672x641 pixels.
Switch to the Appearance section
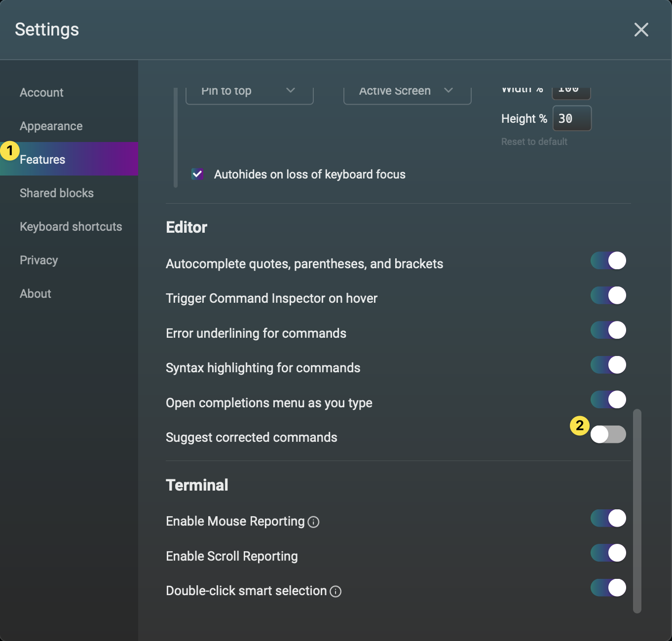point(51,126)
